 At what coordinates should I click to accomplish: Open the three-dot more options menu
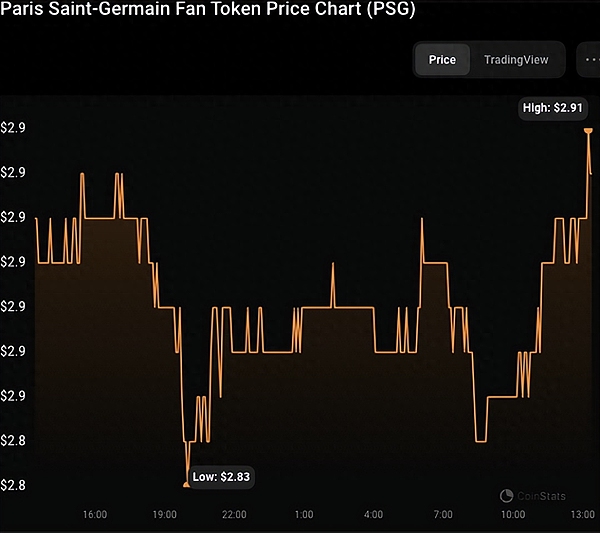tap(588, 60)
